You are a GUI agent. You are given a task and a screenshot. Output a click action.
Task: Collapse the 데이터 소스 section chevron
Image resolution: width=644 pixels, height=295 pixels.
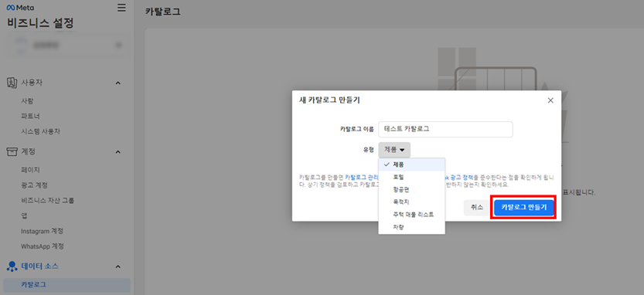[118, 266]
